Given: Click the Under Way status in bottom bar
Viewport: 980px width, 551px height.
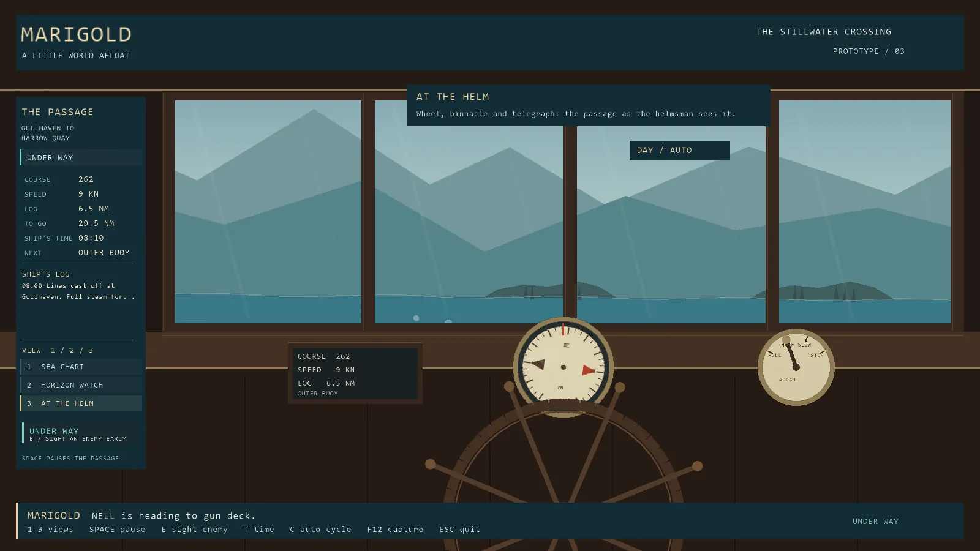Looking at the screenshot, I should coord(875,522).
